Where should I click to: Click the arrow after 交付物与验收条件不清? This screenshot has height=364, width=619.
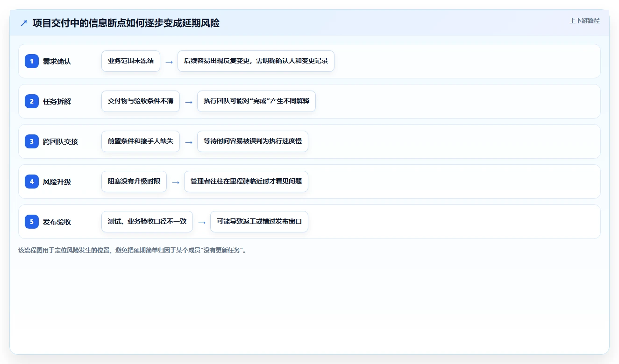[189, 102]
